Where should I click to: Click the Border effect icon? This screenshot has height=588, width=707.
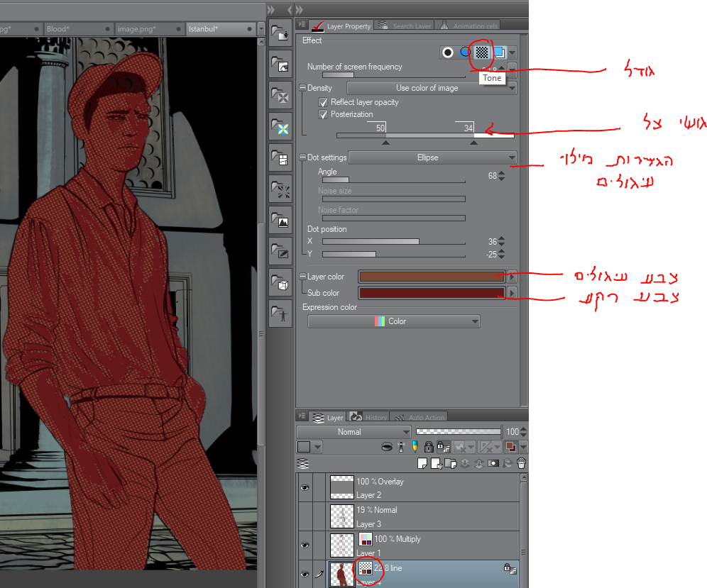coord(448,52)
